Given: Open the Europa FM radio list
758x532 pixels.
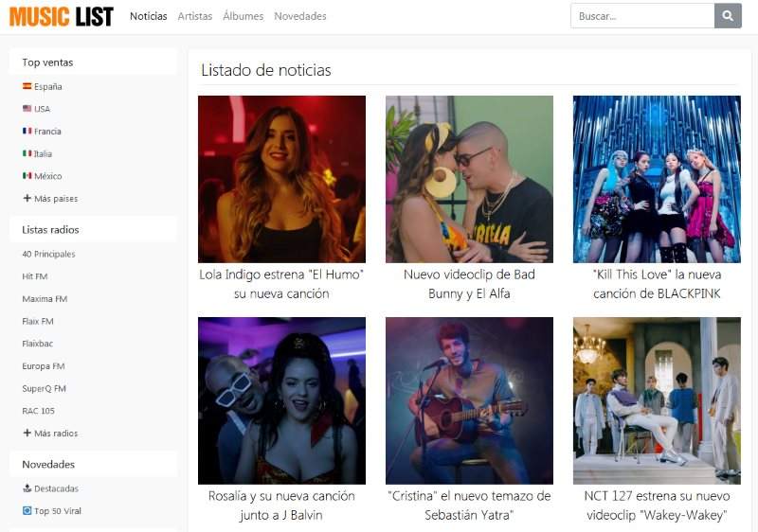Looking at the screenshot, I should [44, 366].
